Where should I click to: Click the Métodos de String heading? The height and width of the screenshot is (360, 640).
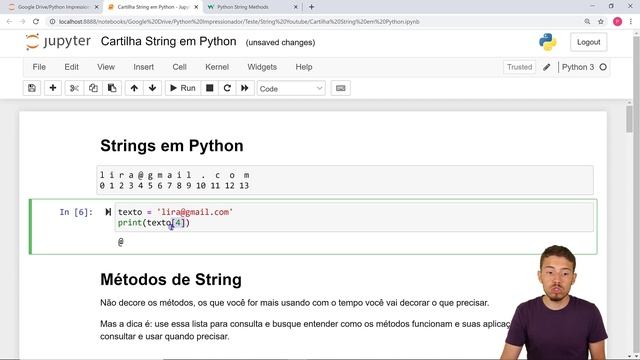click(x=171, y=280)
